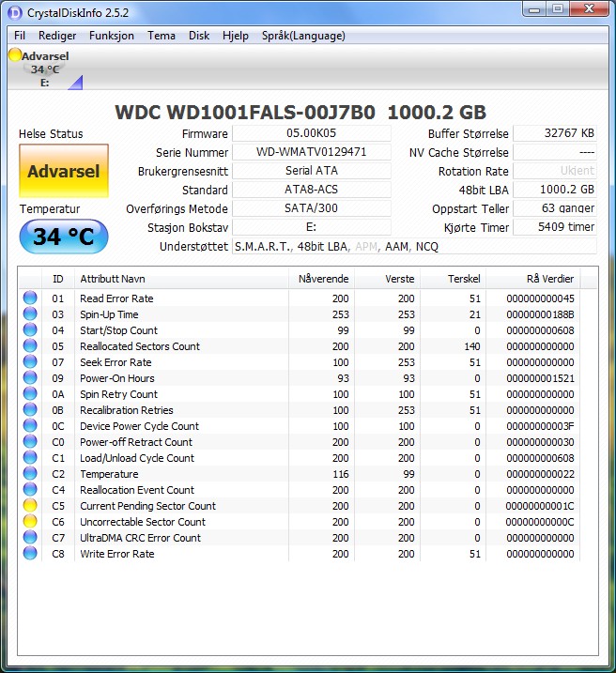Viewport: 616px width, 673px height.
Task: Open the Funksjon menu
Action: 112,36
